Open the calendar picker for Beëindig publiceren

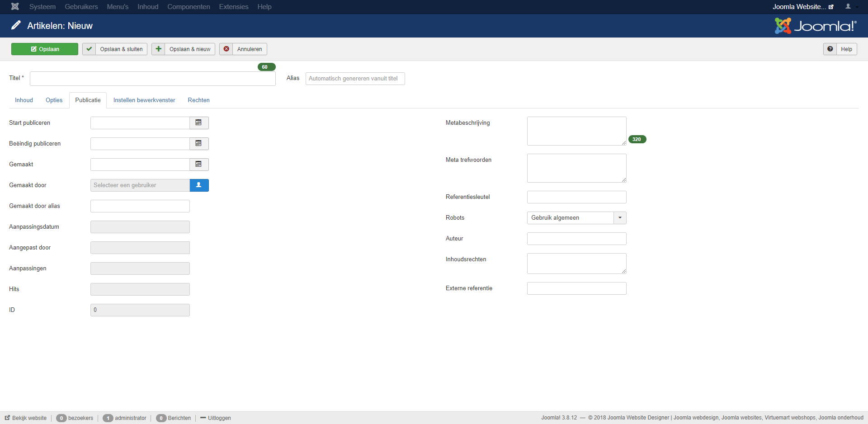click(198, 143)
